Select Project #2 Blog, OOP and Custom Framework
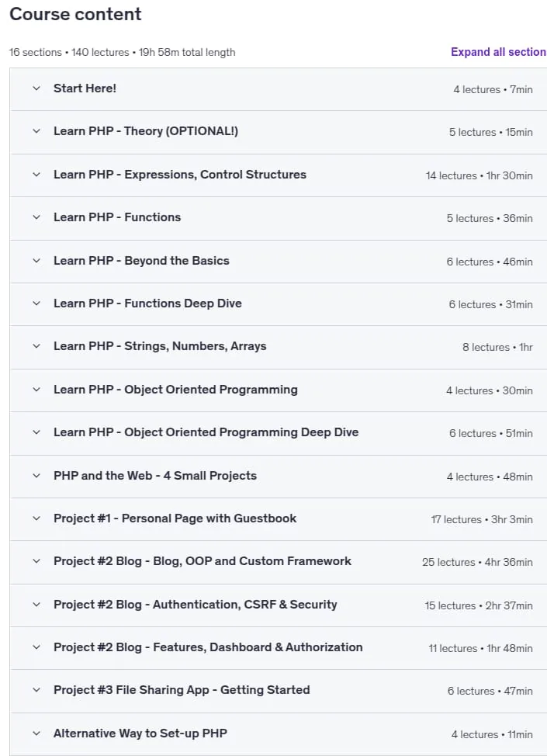 click(203, 561)
